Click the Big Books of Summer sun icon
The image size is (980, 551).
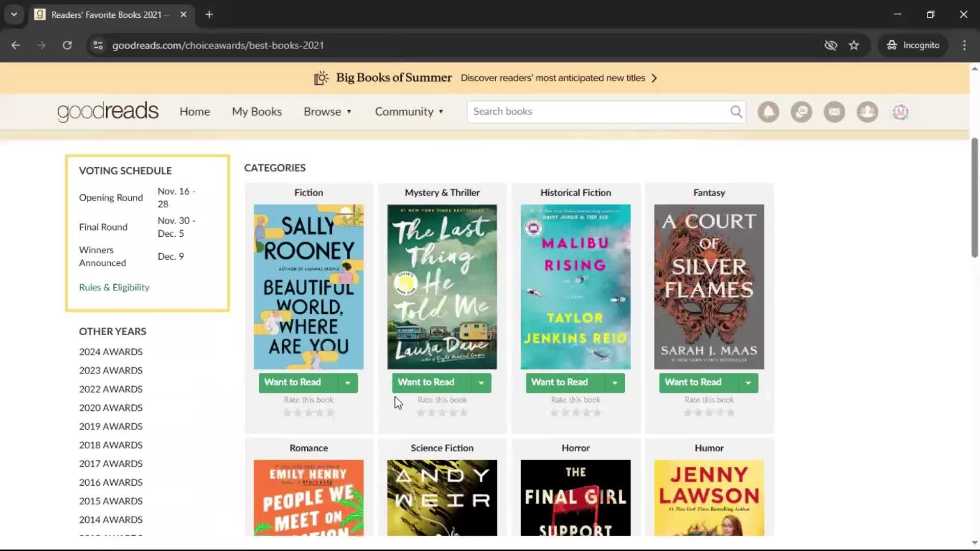pyautogui.click(x=321, y=78)
